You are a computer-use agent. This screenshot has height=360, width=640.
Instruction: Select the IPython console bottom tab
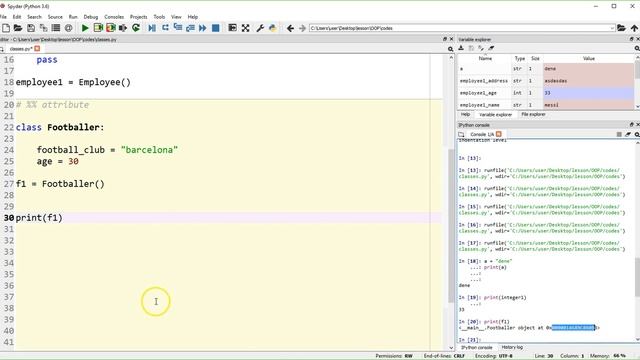click(x=477, y=347)
